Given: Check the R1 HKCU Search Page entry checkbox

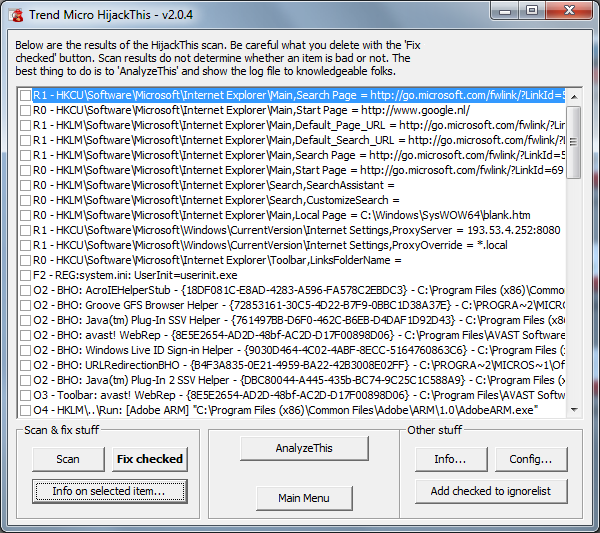Looking at the screenshot, I should 26,95.
